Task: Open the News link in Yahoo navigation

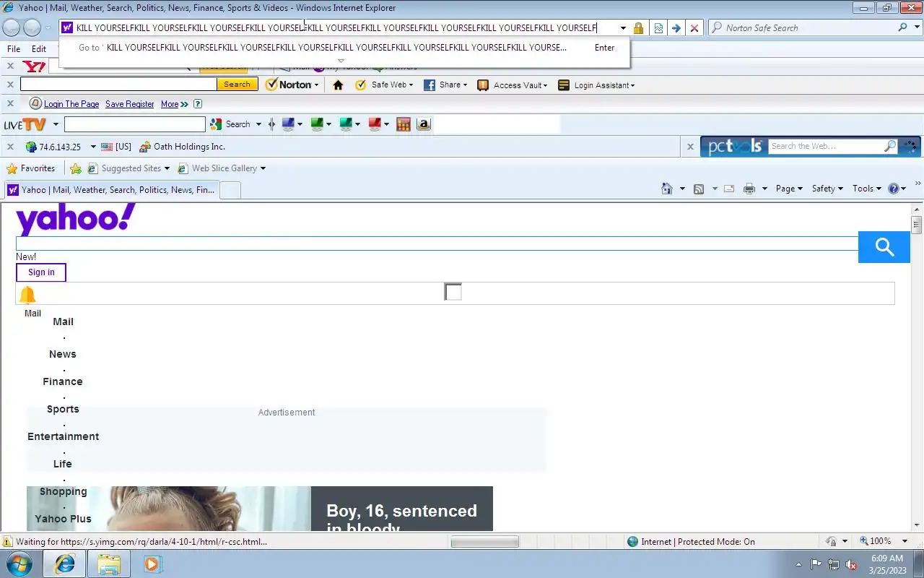Action: 63,354
